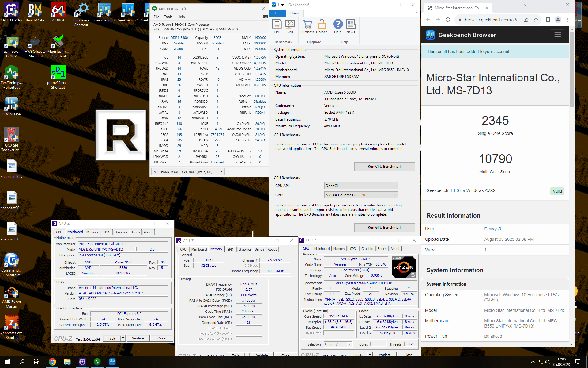Open ZenStates.exe shortcut icon

(x=12, y=328)
